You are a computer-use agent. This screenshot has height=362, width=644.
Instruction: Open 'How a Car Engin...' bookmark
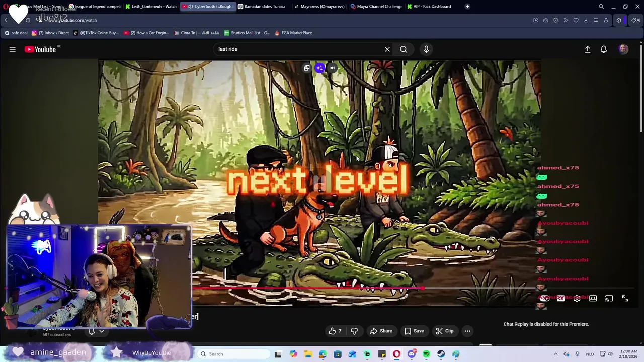146,33
